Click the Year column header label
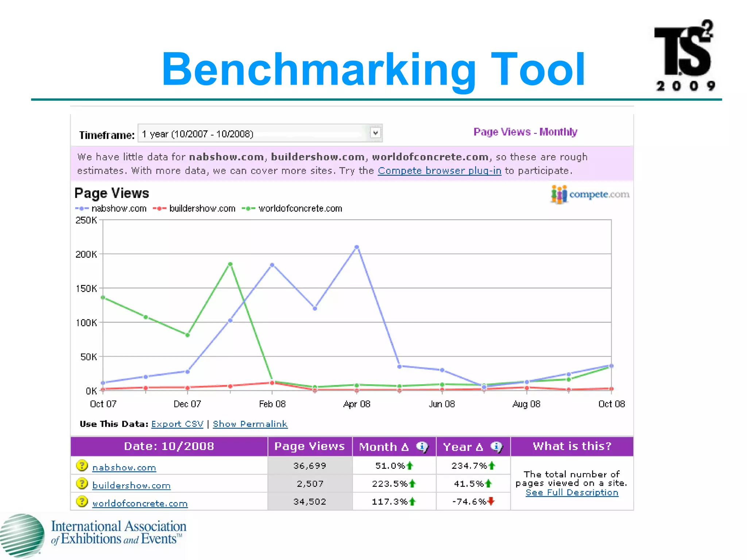The height and width of the screenshot is (560, 747). coord(463,447)
